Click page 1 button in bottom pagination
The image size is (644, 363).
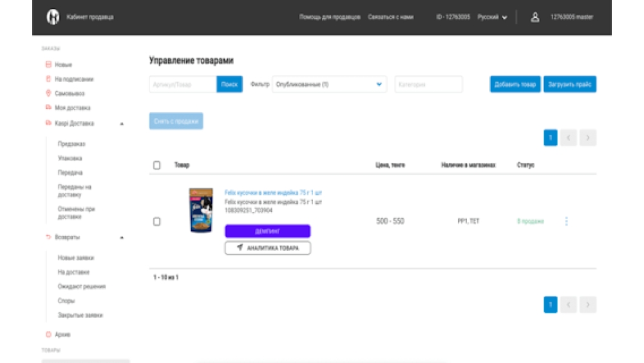pyautogui.click(x=551, y=304)
